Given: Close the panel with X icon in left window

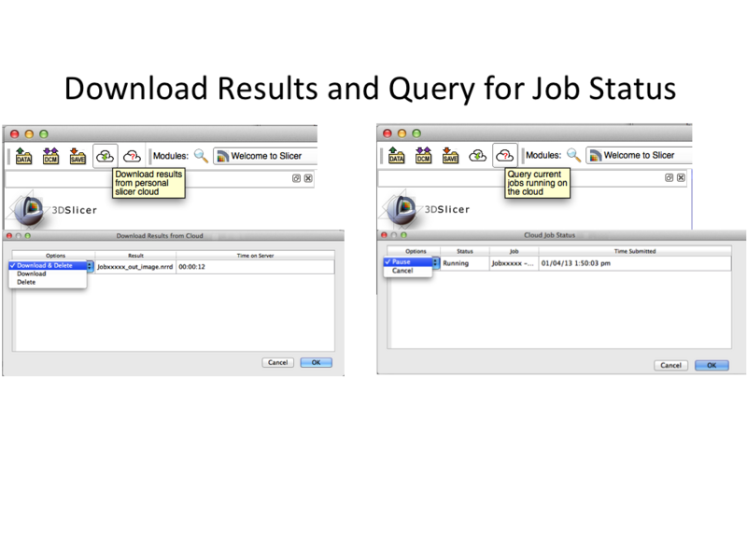Looking at the screenshot, I should coord(308,177).
